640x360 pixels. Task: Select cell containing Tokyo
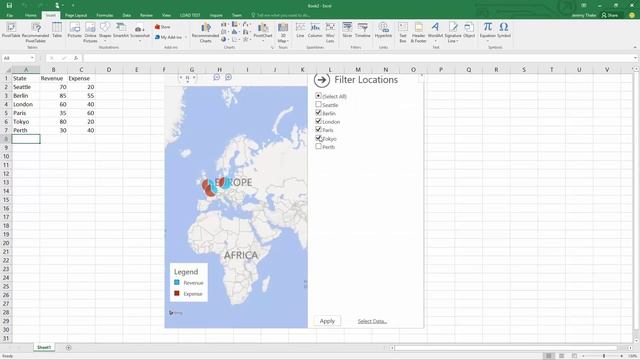pyautogui.click(x=26, y=122)
